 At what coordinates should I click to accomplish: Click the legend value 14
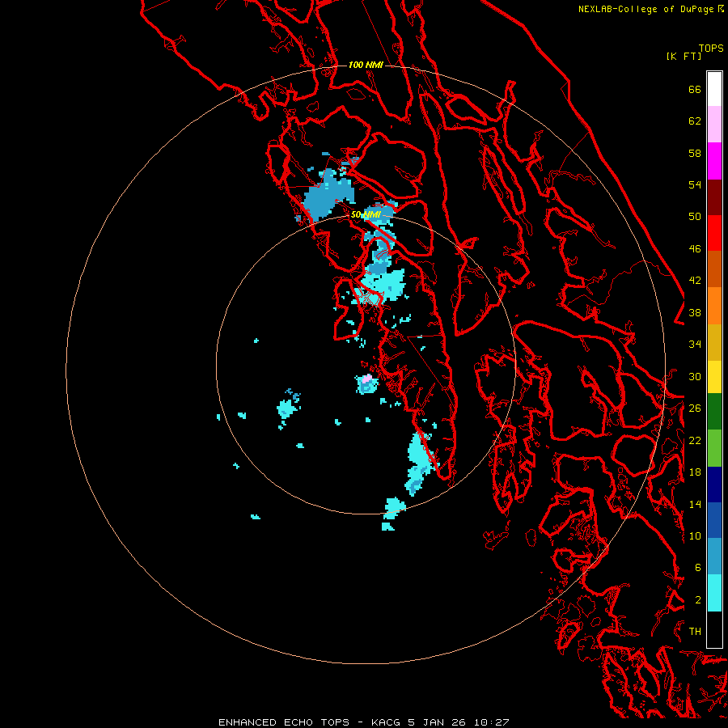[695, 504]
